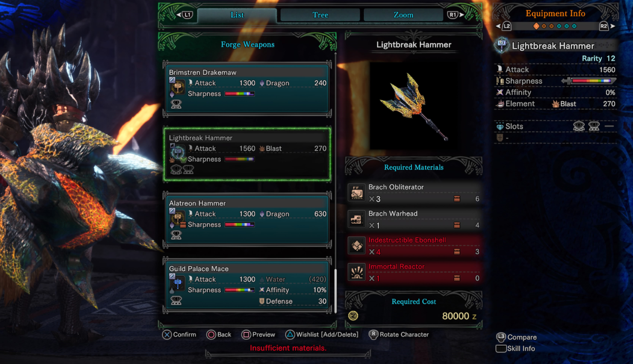This screenshot has height=364, width=633.
Task: Select the Brach Obliterator material icon
Action: [x=356, y=193]
